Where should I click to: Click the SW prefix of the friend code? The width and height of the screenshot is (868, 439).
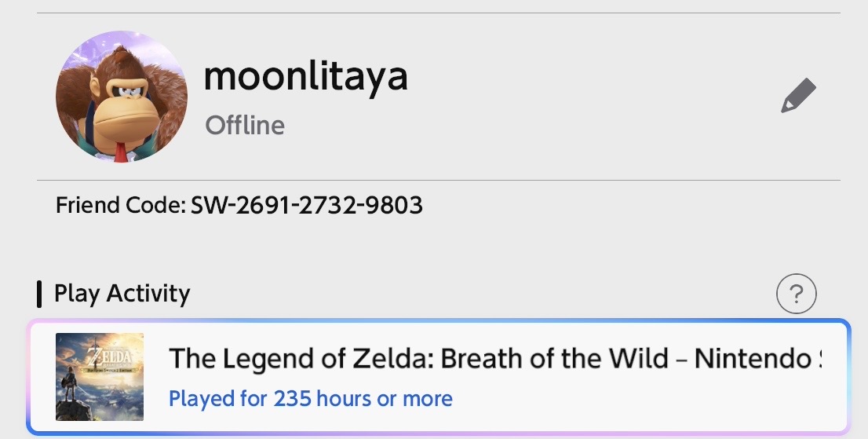pyautogui.click(x=206, y=206)
